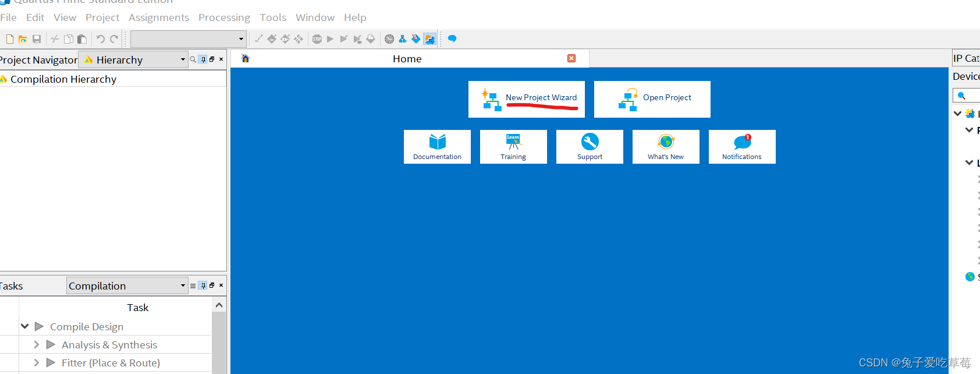Click the Copy toolbar icon

coord(69,39)
